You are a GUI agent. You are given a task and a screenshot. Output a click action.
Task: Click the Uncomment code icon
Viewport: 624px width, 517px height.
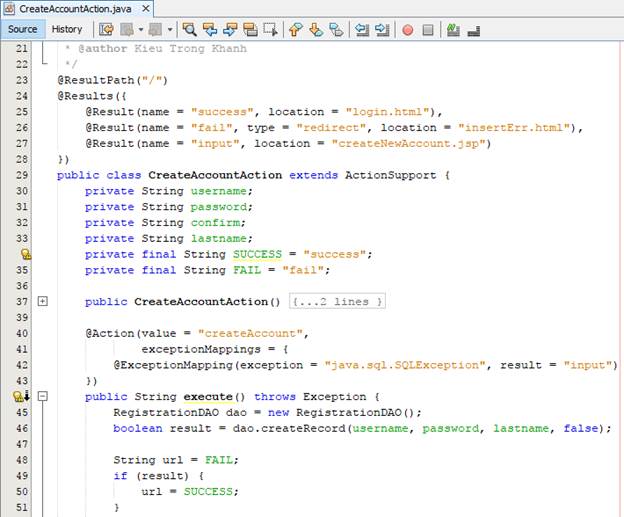474,30
